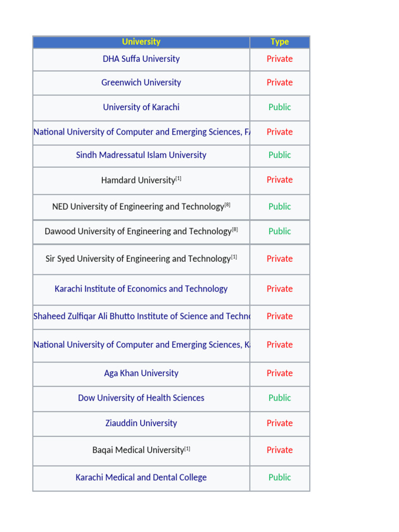The width and height of the screenshot is (399, 532).
Task: Click Karachi Medical and Dental College link
Action: pos(141,477)
